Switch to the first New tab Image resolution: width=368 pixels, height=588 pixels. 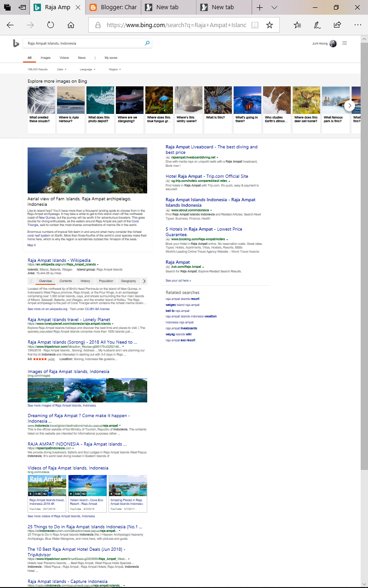click(168, 7)
